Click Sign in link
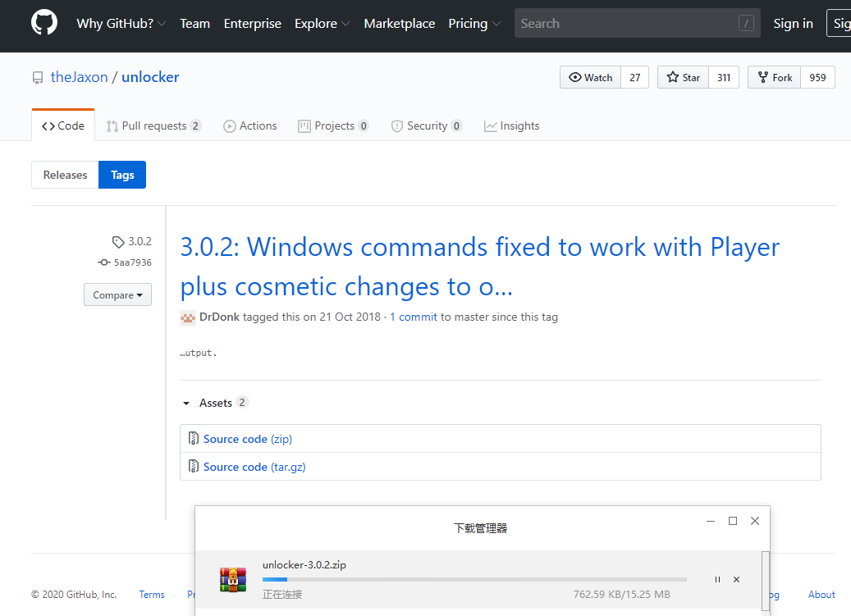 coord(793,23)
